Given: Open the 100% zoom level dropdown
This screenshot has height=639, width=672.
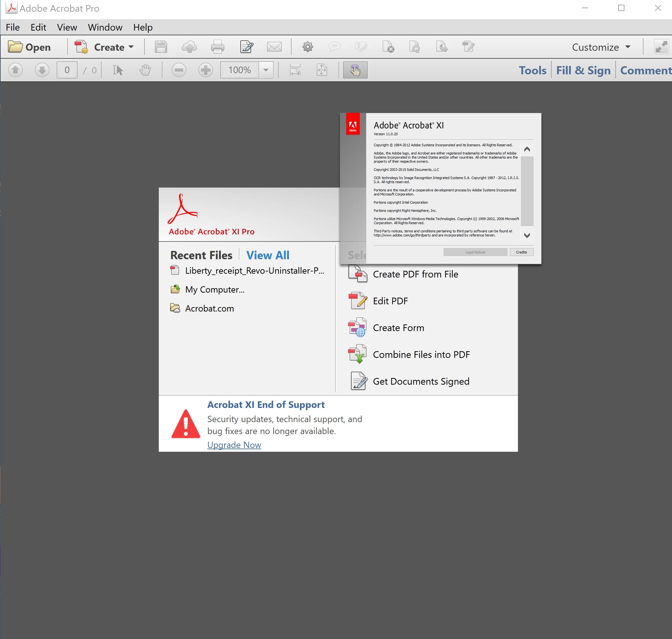Looking at the screenshot, I should tap(266, 70).
